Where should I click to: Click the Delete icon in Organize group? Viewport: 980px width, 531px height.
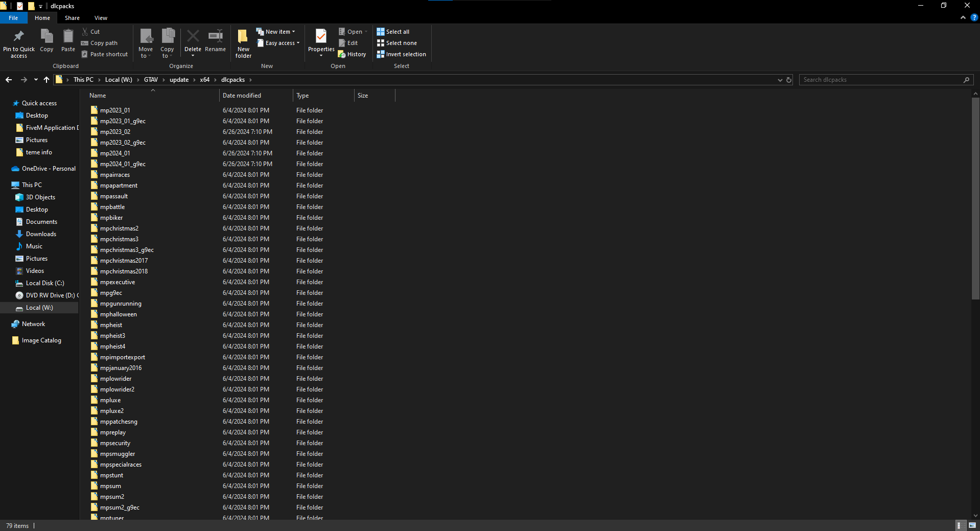pos(193,37)
